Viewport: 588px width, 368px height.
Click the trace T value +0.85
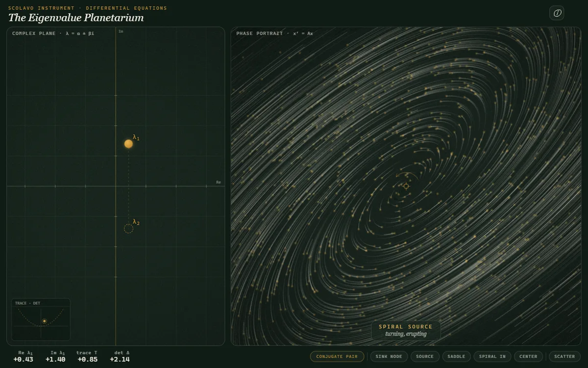pos(87,359)
